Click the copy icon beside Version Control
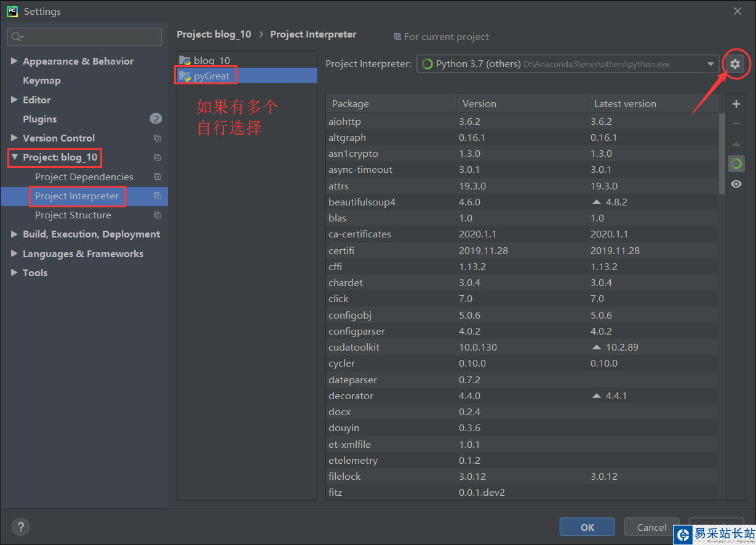756x545 pixels. click(x=157, y=138)
